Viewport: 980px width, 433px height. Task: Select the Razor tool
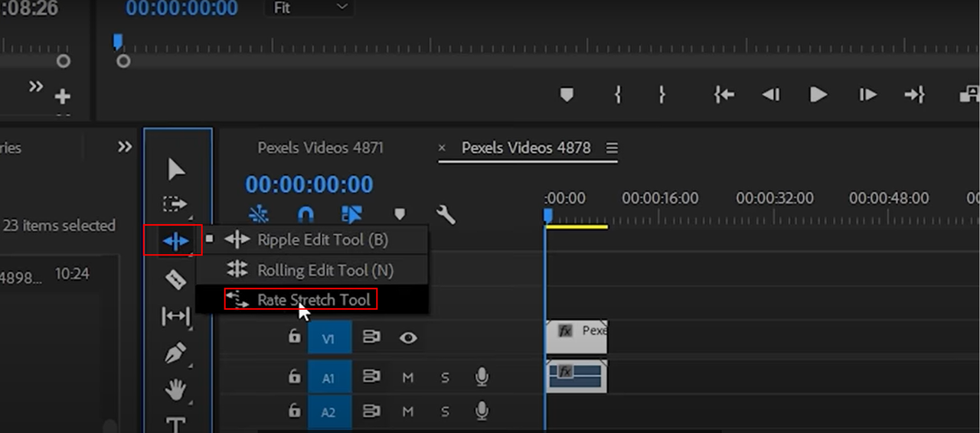coord(176,279)
